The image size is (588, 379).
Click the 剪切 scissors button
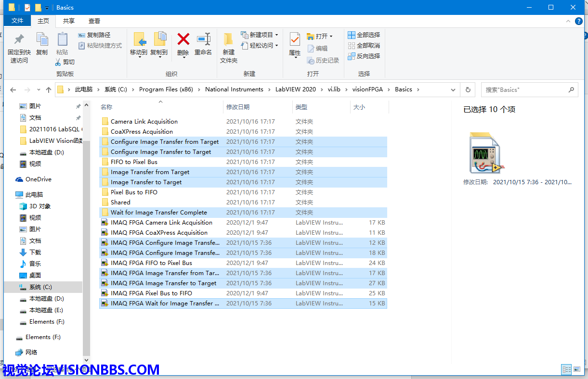(65, 62)
